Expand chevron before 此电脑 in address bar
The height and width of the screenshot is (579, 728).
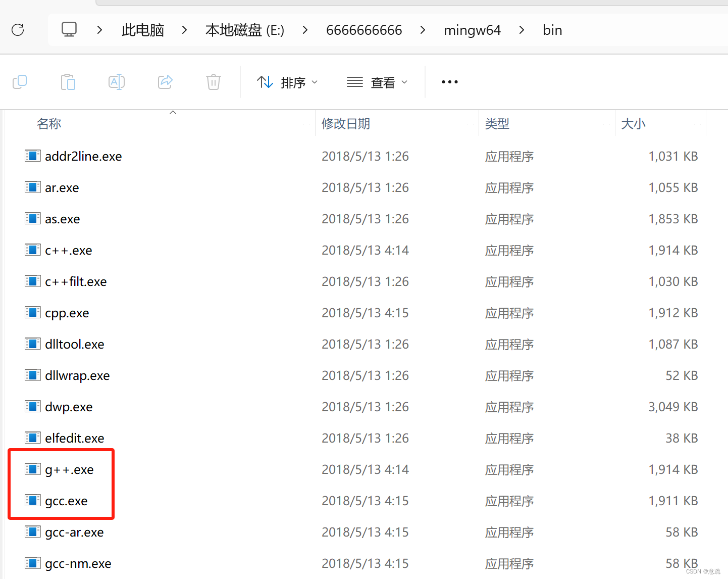(x=99, y=30)
